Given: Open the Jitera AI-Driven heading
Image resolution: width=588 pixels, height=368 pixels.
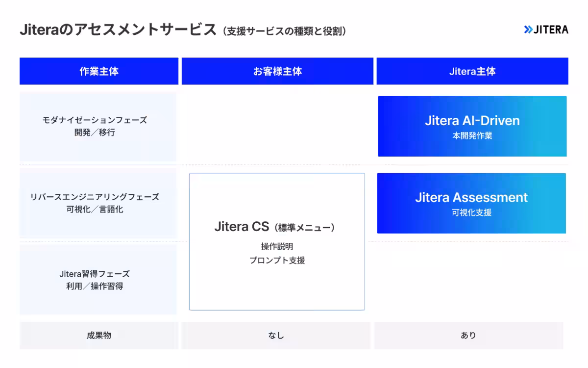Looking at the screenshot, I should pyautogui.click(x=472, y=121).
